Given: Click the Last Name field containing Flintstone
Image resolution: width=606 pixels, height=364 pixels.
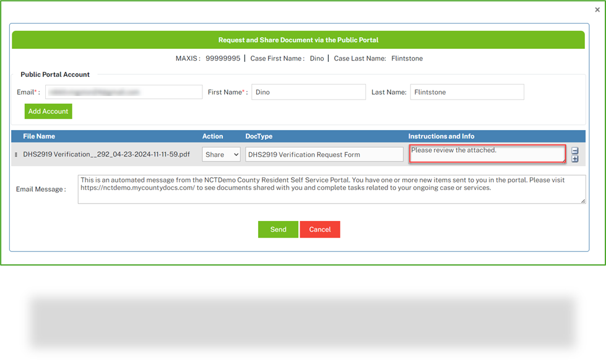Looking at the screenshot, I should 466,91.
